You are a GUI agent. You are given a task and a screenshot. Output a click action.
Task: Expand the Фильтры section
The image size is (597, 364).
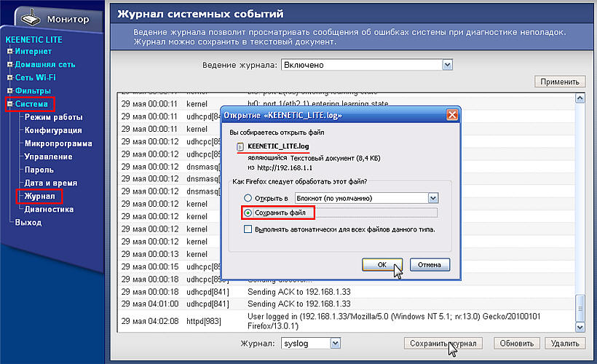pos(9,91)
